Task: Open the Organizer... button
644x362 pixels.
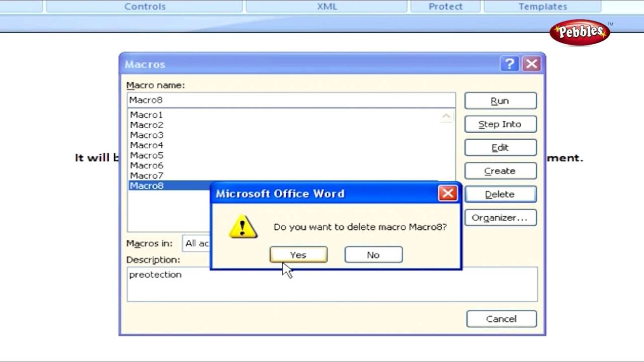Action: (500, 218)
